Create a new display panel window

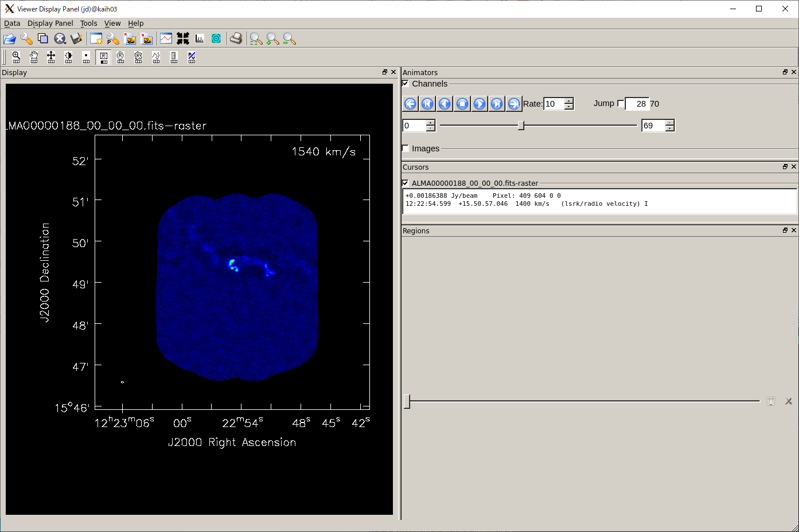pos(96,38)
